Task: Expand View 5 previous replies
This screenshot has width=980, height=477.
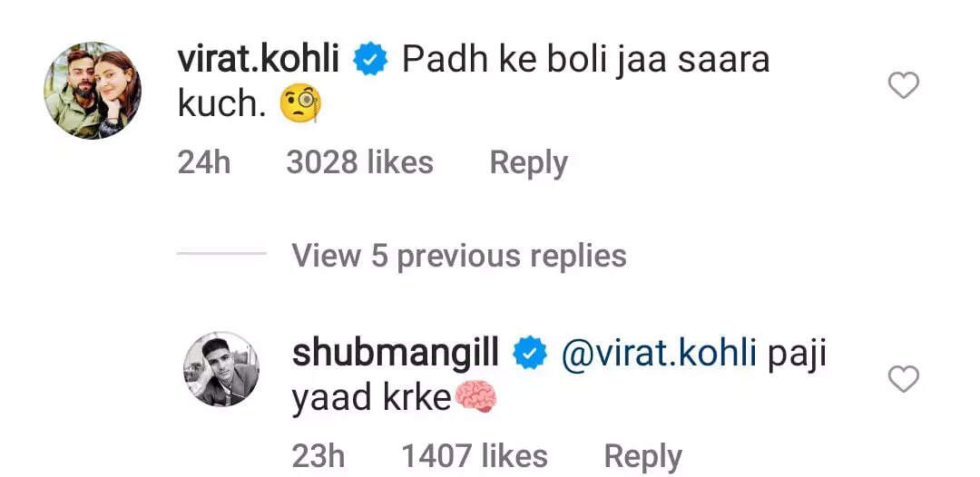Action: pyautogui.click(x=459, y=256)
